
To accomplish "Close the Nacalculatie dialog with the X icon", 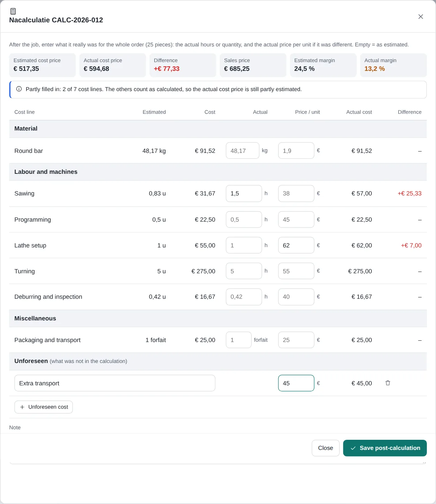I will (421, 17).
